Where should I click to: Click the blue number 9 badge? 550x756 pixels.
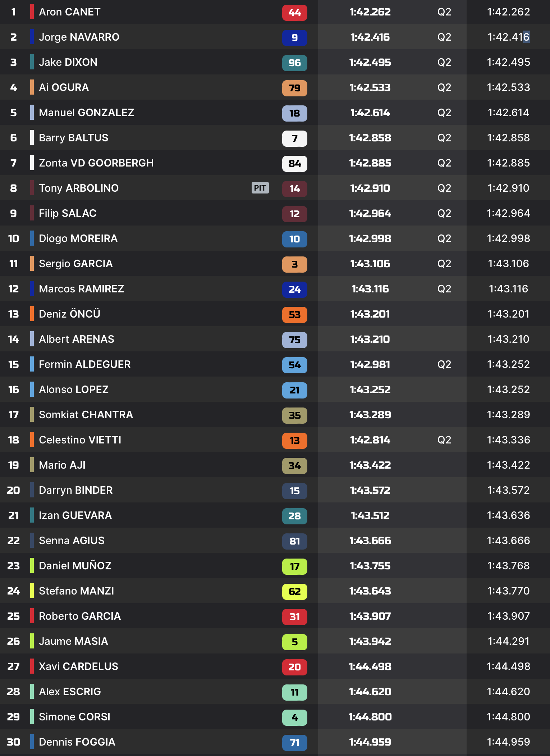[x=294, y=38]
